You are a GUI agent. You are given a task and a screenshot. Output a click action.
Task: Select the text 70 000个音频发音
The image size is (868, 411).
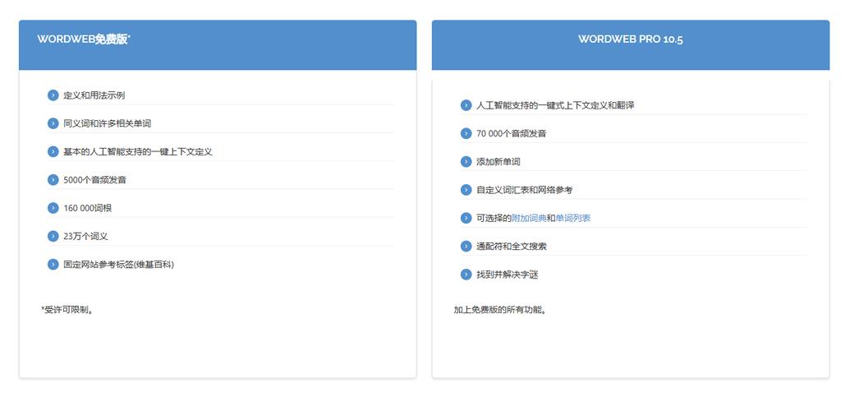(512, 133)
